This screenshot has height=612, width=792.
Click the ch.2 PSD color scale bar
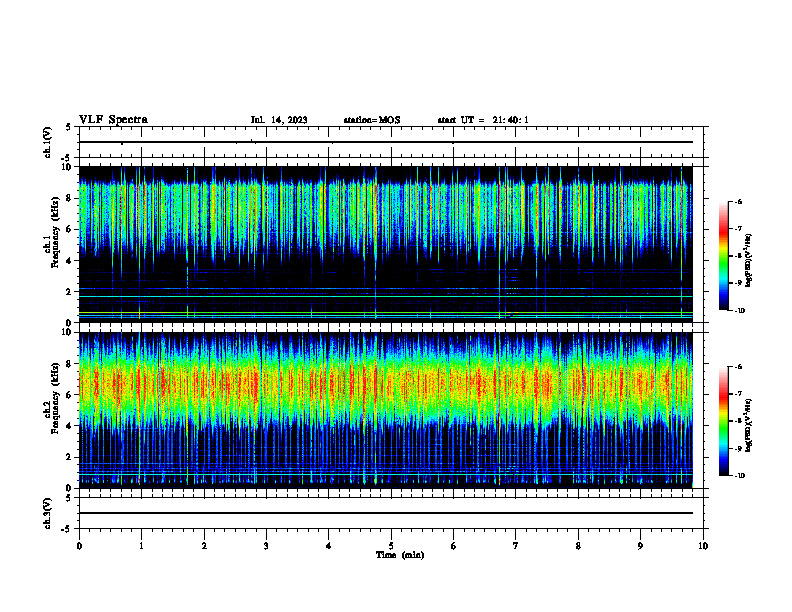coord(724,421)
